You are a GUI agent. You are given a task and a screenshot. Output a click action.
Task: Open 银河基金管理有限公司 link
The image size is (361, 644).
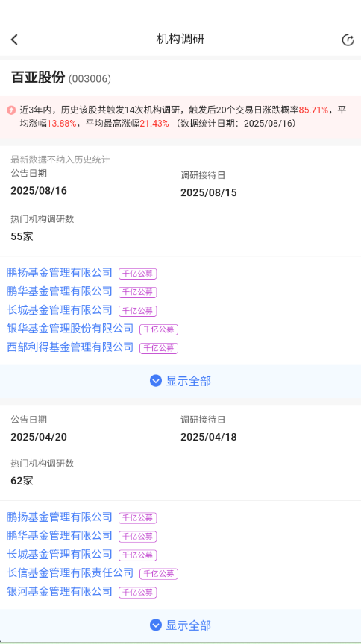(60, 592)
